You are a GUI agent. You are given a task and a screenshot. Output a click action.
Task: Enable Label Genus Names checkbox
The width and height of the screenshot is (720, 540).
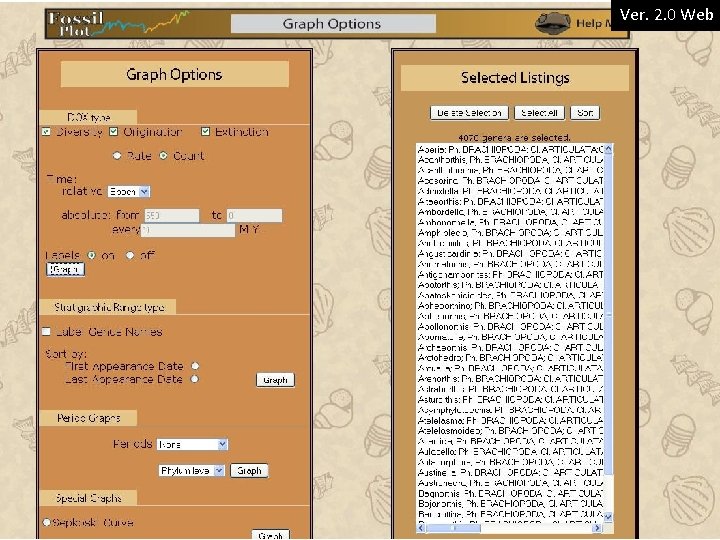[46, 332]
